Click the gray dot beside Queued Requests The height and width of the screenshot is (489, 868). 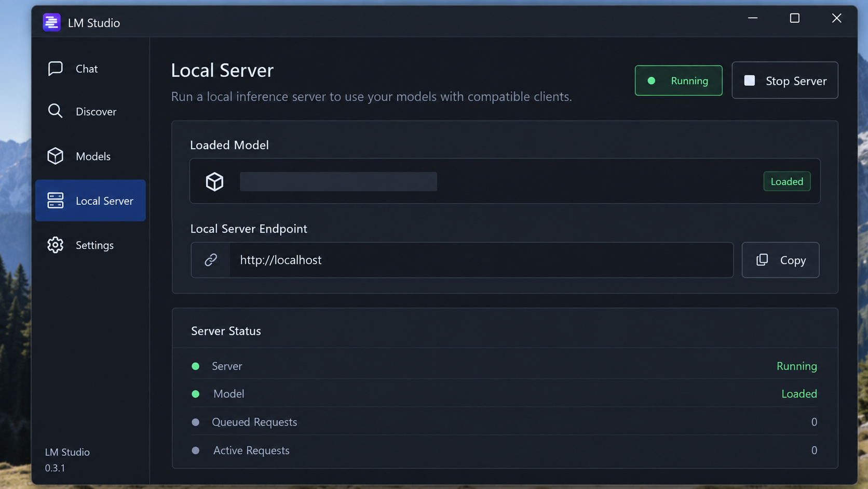[196, 422]
